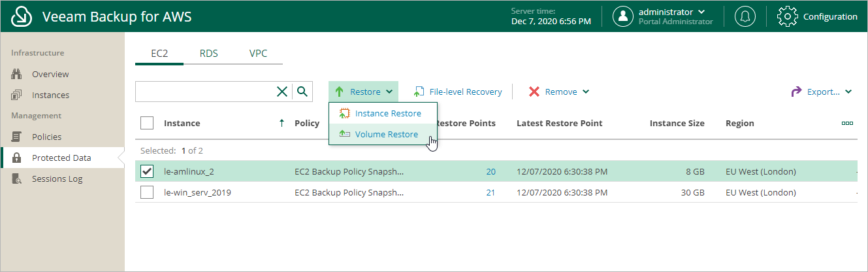Screen dimensions: 868x272
Task: Expand the Export dropdown
Action: 848,92
